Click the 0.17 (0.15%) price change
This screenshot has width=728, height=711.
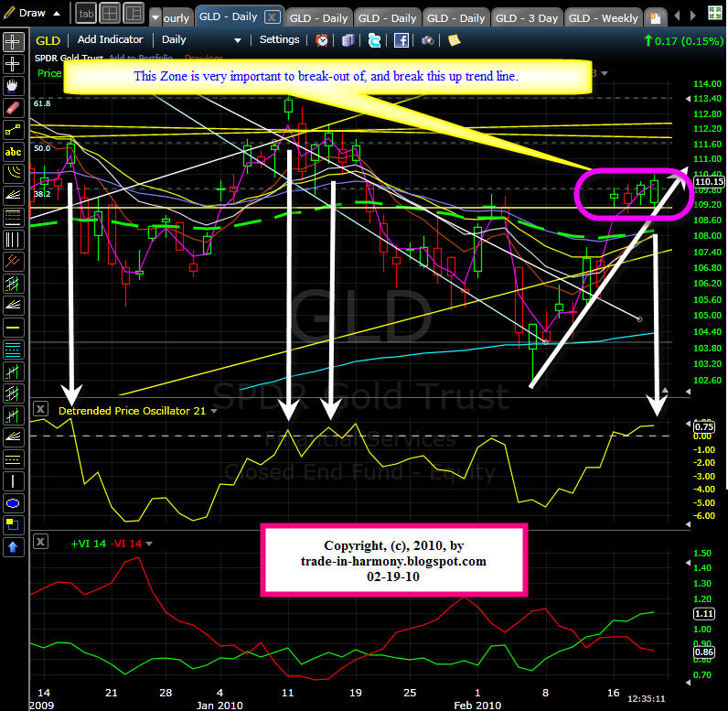tap(683, 41)
